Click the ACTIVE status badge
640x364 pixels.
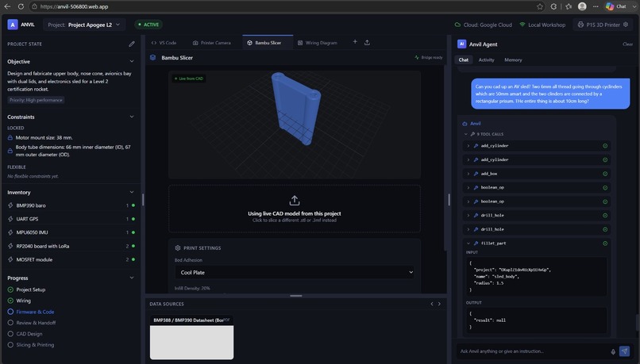(148, 25)
